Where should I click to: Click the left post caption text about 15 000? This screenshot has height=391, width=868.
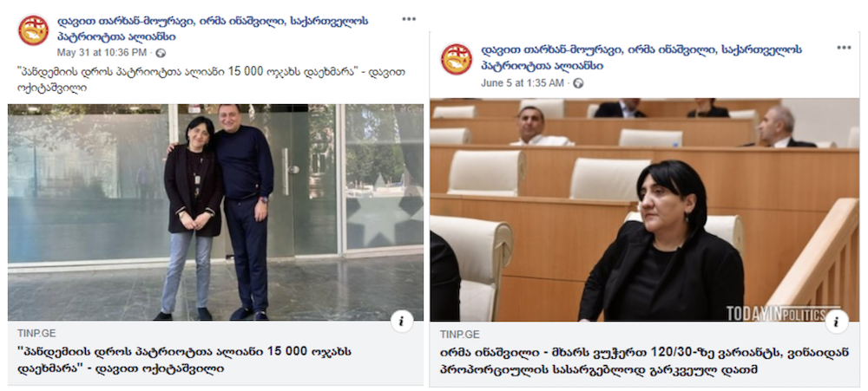tap(212, 80)
